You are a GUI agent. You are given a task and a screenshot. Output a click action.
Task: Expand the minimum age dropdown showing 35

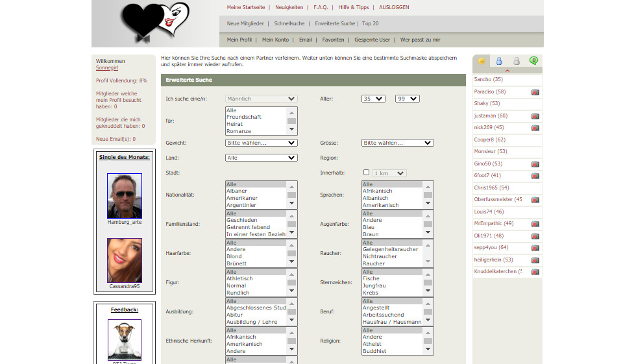(373, 99)
